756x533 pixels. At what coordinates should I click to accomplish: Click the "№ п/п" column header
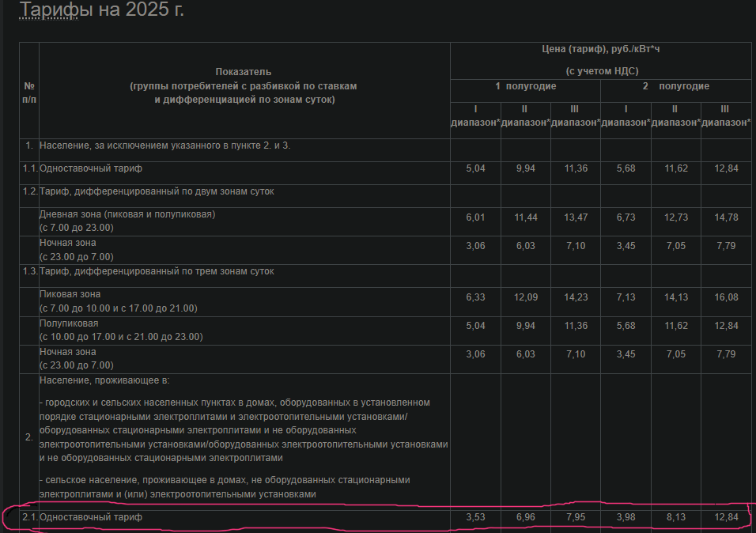[29, 92]
